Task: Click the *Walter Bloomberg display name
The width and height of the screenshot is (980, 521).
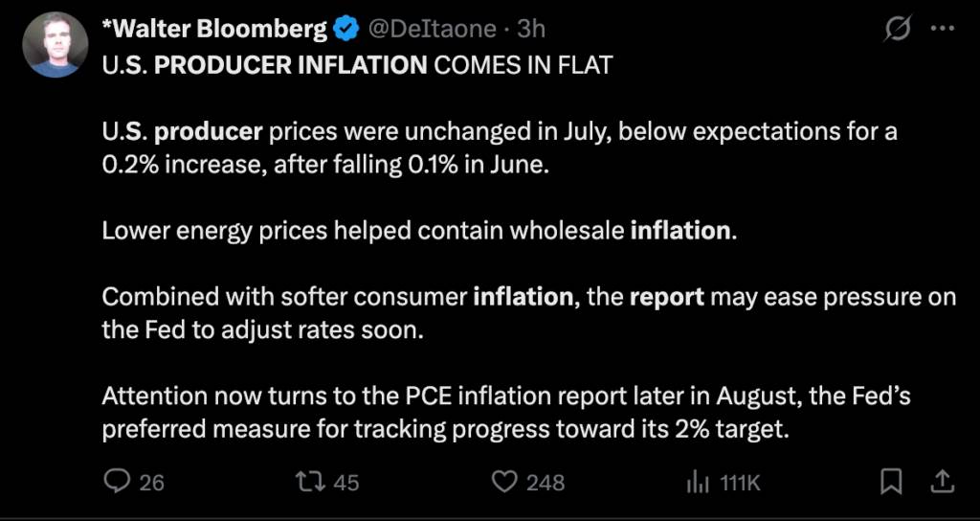Action: click(213, 29)
